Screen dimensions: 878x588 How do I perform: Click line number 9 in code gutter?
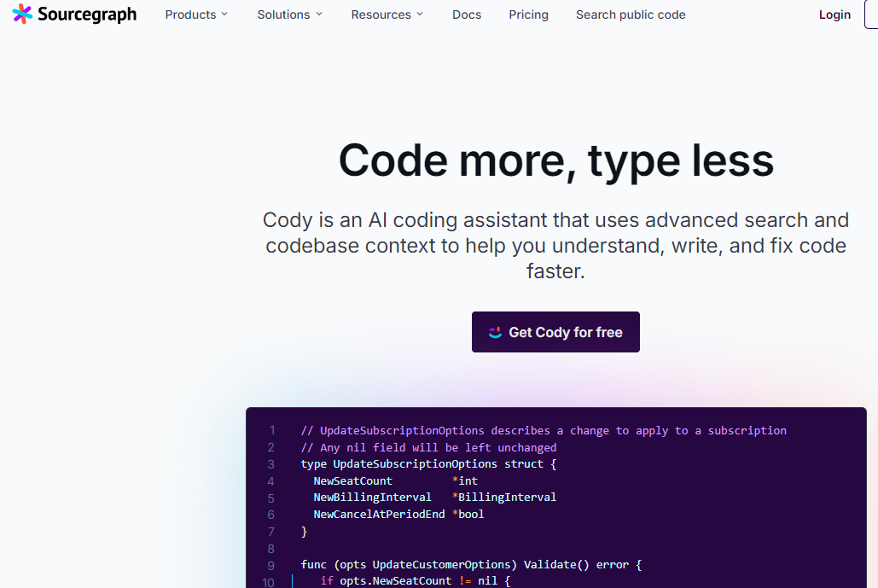coord(271,565)
